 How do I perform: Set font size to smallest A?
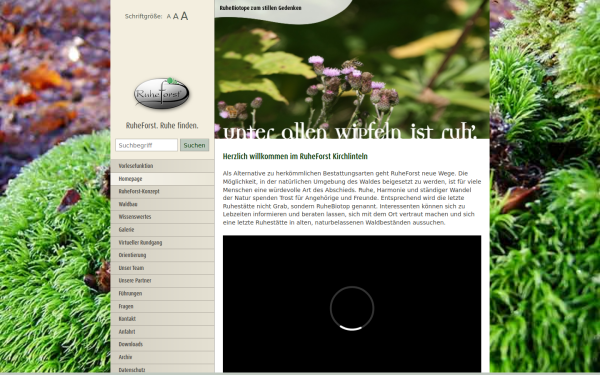(x=169, y=16)
